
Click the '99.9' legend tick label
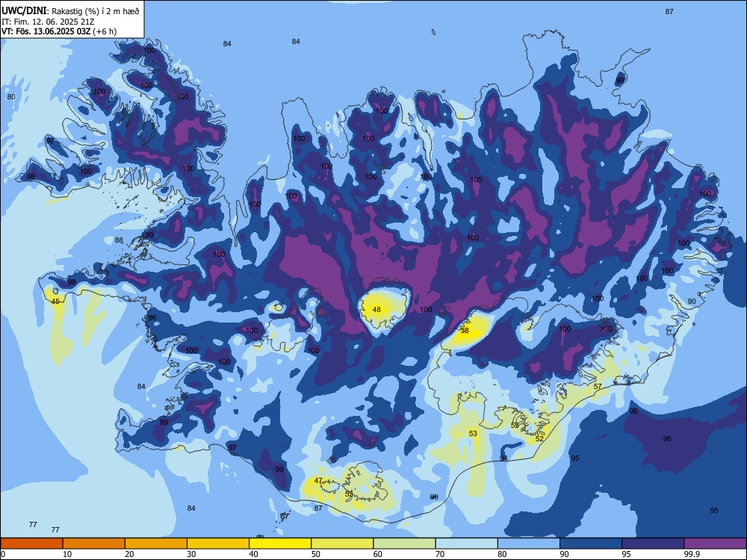[692, 554]
